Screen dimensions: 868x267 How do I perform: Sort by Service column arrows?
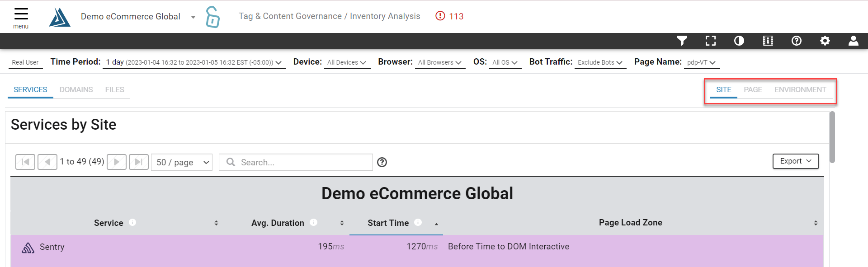216,223
